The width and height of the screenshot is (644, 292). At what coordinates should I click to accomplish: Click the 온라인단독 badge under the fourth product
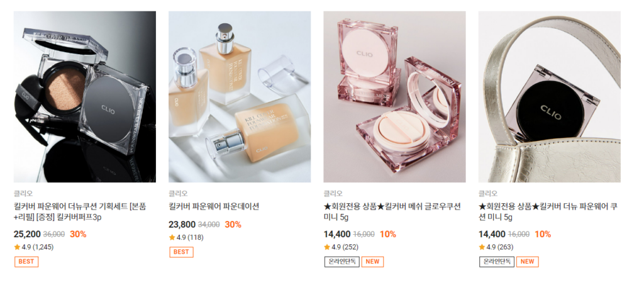tap(497, 262)
